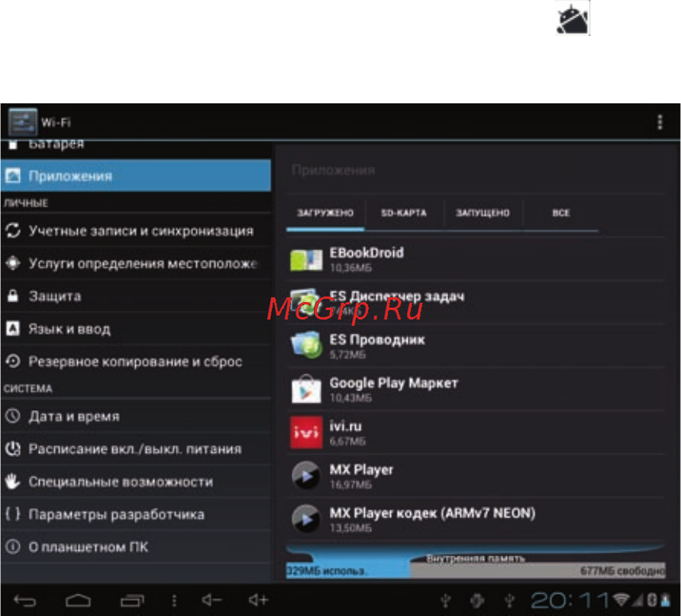Screen dimensions: 681x616
Task: Click the red ivi app icon
Action: click(x=306, y=432)
